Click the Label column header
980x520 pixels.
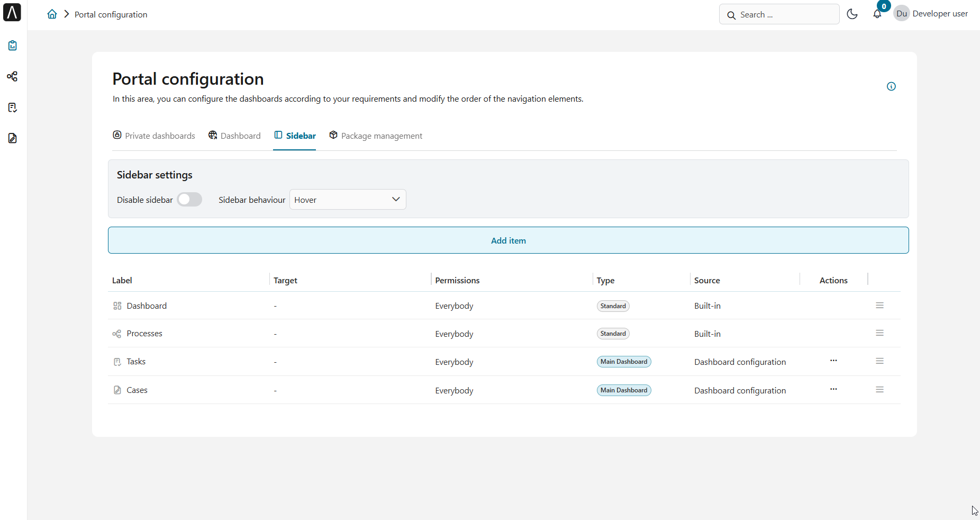122,281
